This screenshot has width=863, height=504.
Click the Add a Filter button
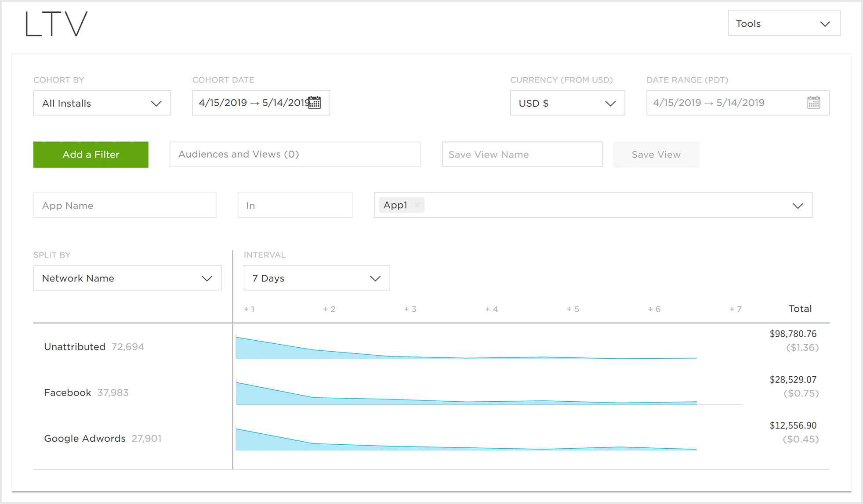(91, 155)
